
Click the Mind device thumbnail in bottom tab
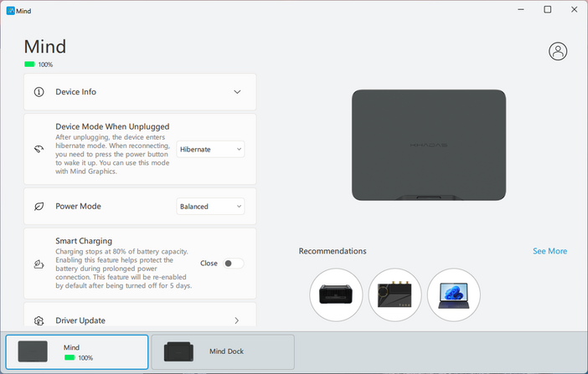pos(33,351)
